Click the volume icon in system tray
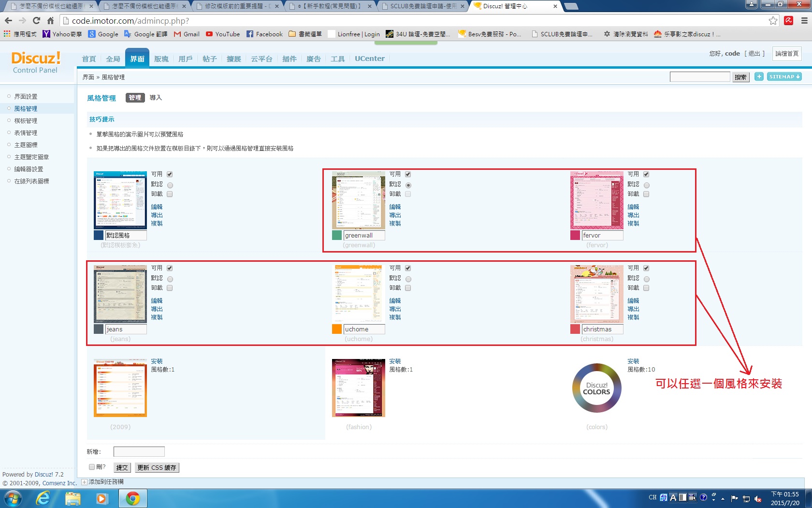The image size is (812, 508). coord(758,498)
